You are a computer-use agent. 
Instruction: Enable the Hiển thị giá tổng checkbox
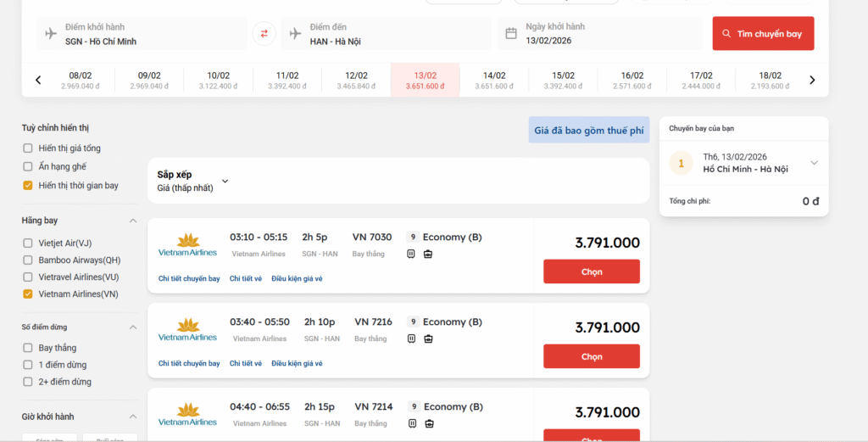tap(28, 148)
